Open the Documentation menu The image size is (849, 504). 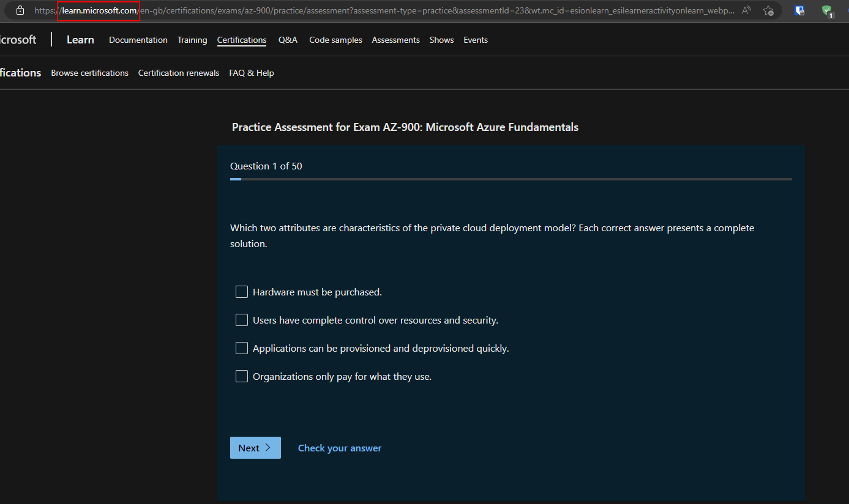138,40
